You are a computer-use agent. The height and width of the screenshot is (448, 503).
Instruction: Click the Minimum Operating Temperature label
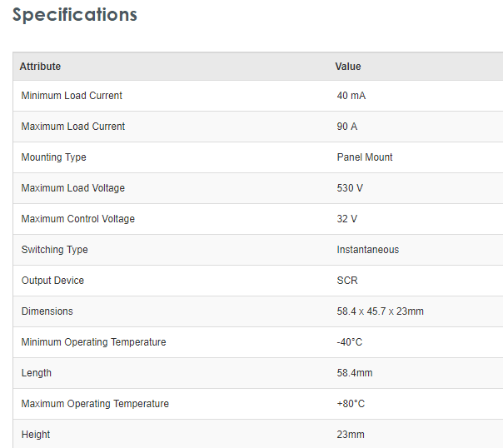click(x=93, y=342)
